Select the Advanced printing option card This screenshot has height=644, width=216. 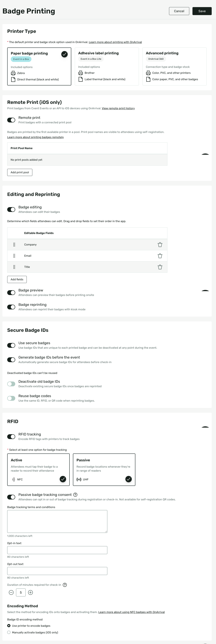174,67
